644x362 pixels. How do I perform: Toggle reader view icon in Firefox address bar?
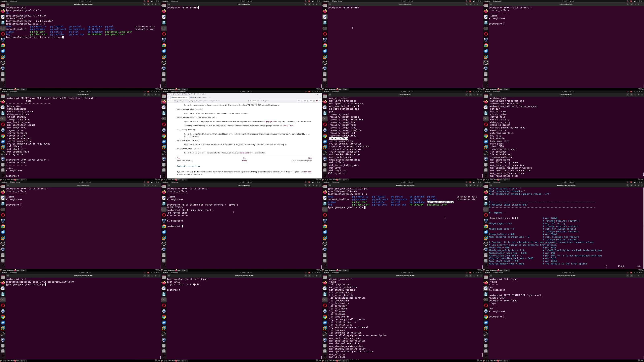(x=249, y=101)
